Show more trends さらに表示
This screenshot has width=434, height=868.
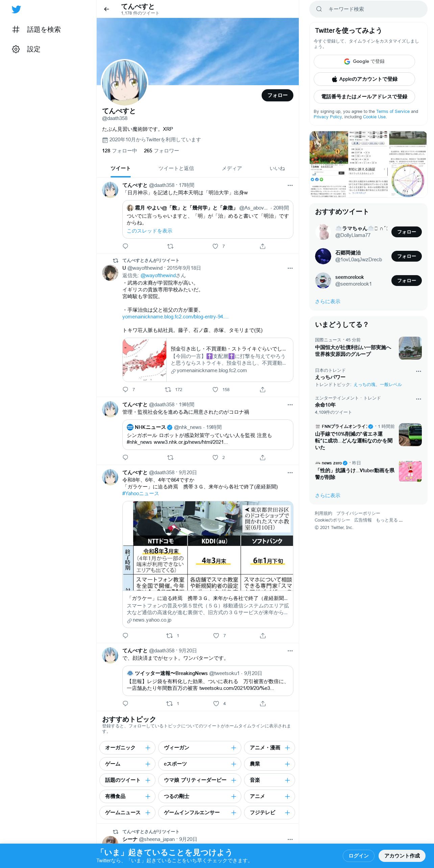[328, 496]
